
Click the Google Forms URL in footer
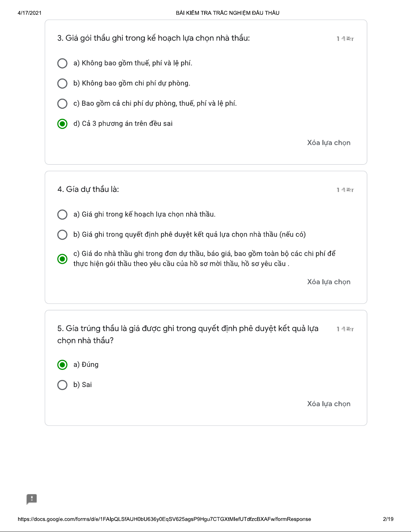tap(164, 519)
